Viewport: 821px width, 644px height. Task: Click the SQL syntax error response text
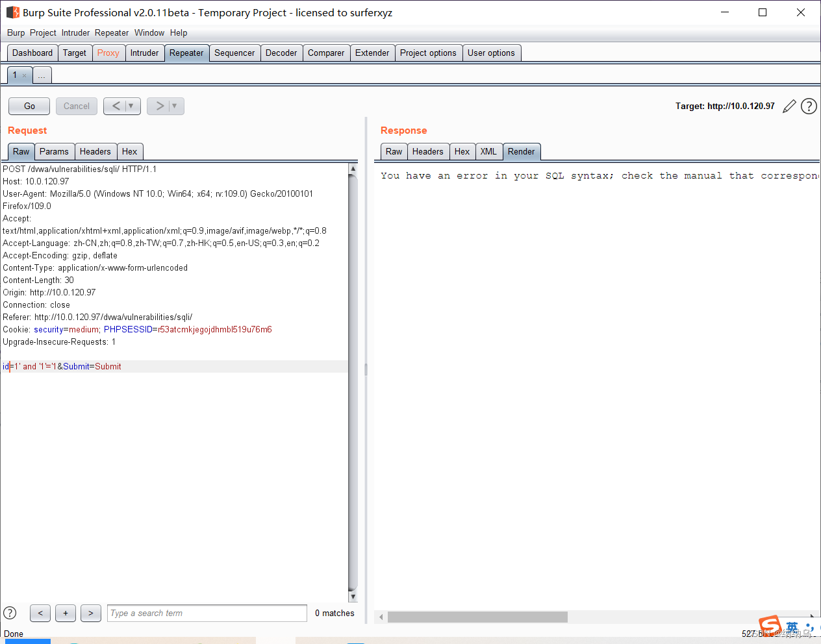pos(600,175)
